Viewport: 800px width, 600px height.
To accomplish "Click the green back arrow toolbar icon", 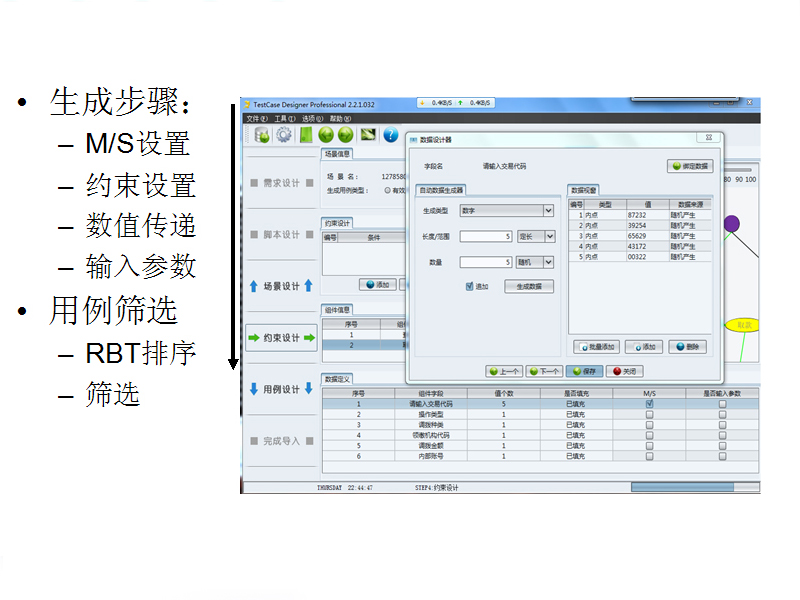I will point(325,135).
